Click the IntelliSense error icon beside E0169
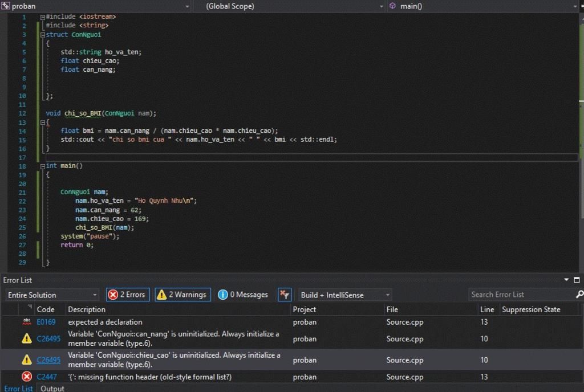The height and width of the screenshot is (392, 584). (x=27, y=322)
